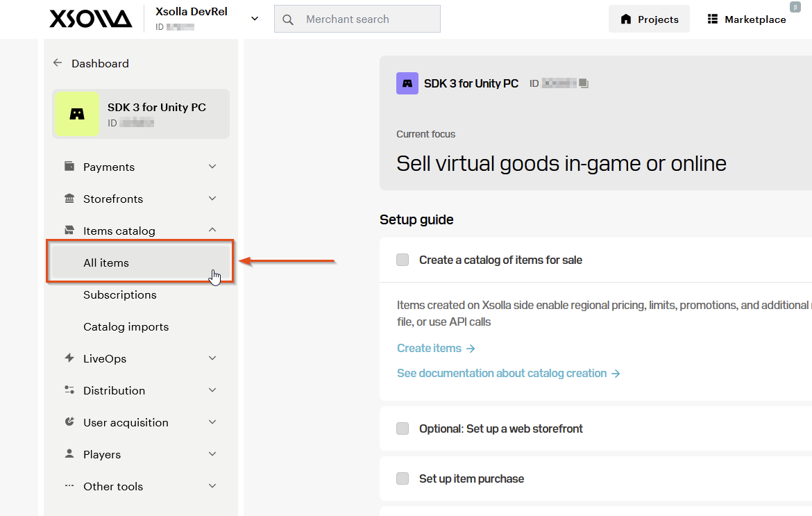Open the Xsolla DevRel merchant dropdown
This screenshot has height=516, width=812.
tap(254, 19)
